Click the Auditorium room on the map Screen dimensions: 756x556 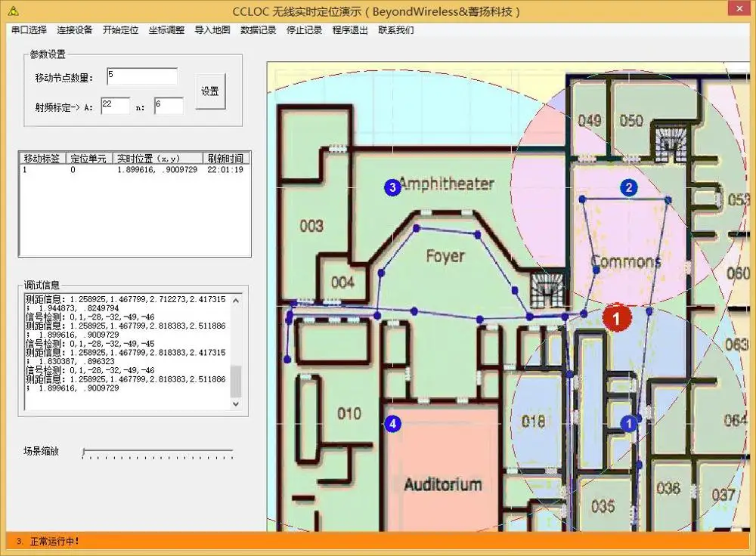coord(442,484)
